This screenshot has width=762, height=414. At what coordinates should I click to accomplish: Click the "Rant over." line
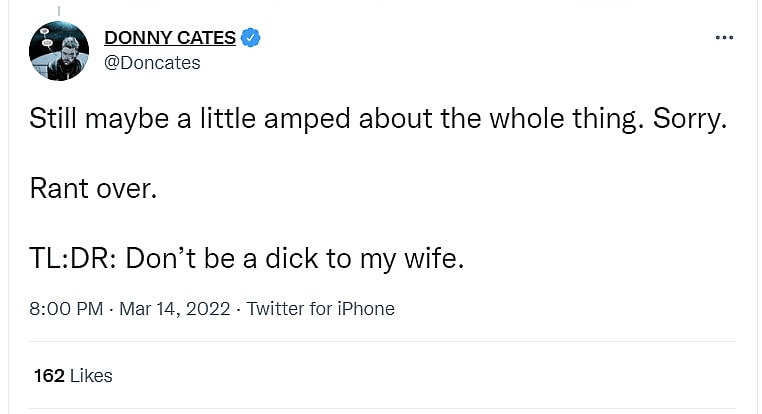[x=94, y=188]
